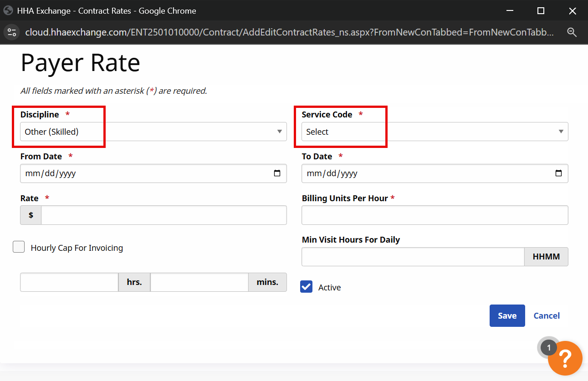Click the Billing Units Per Hour field
Screen dimensions: 588x381
pyautogui.click(x=435, y=215)
